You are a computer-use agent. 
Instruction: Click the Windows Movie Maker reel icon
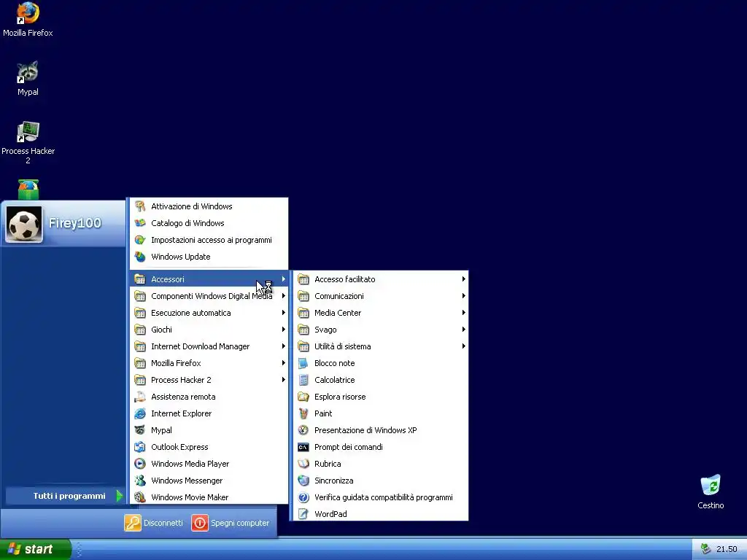point(139,497)
